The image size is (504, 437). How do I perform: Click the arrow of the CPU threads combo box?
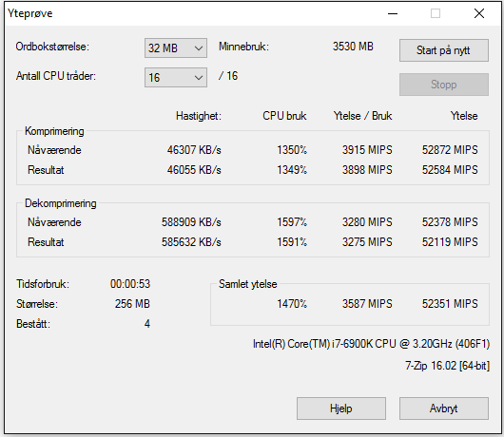pos(199,78)
